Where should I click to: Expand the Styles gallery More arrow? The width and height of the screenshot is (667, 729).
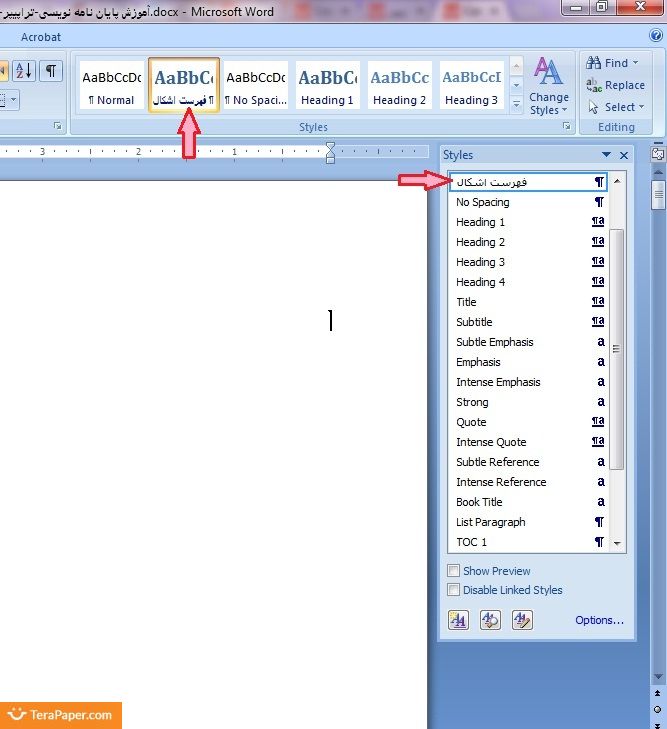(x=517, y=104)
